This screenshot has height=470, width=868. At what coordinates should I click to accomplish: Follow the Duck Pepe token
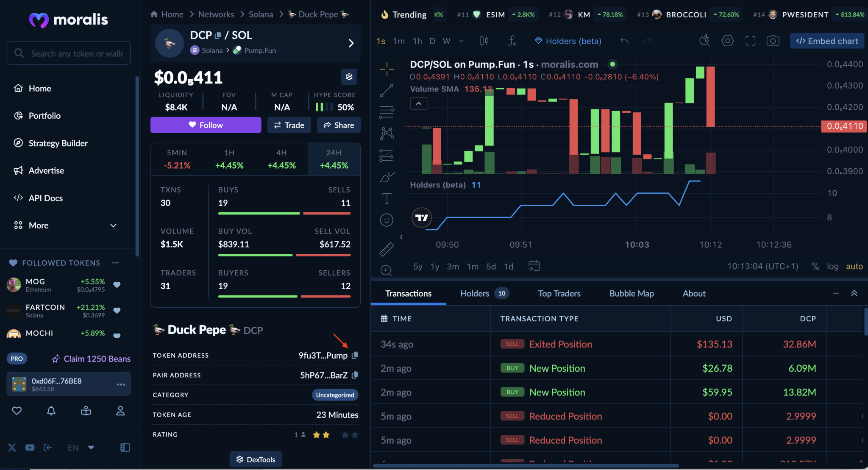tap(206, 125)
